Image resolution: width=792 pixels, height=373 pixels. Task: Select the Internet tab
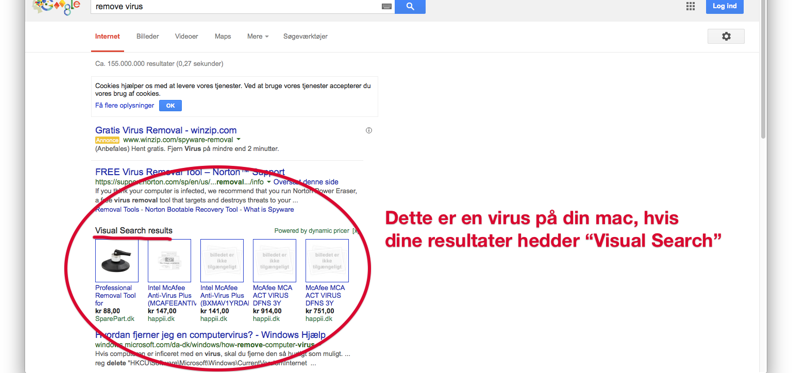[108, 36]
